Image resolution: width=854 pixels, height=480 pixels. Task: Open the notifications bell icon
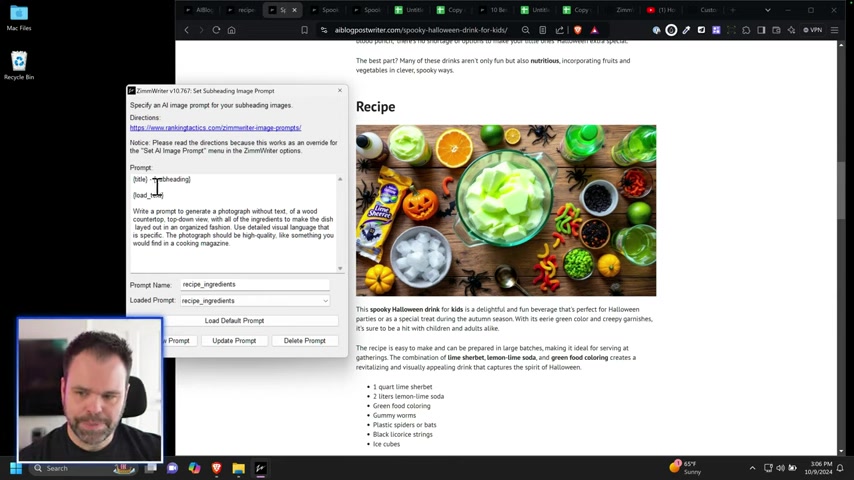840,468
